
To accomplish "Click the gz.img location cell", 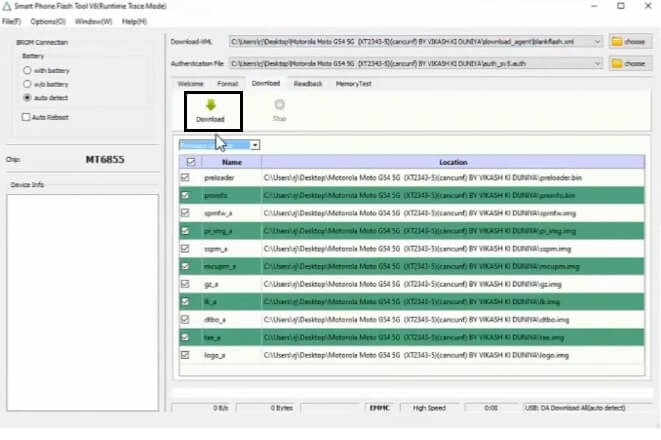I will click(453, 284).
